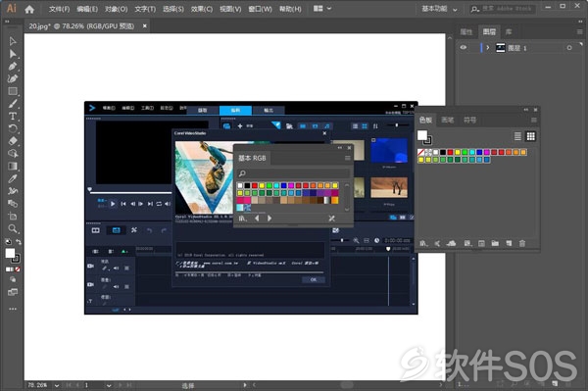Select the Selection tool arrow
The width and height of the screenshot is (588, 391).
click(x=13, y=41)
